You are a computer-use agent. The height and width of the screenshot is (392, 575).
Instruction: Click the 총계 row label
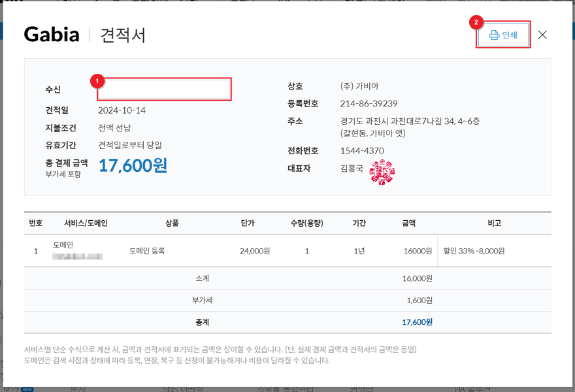click(202, 322)
